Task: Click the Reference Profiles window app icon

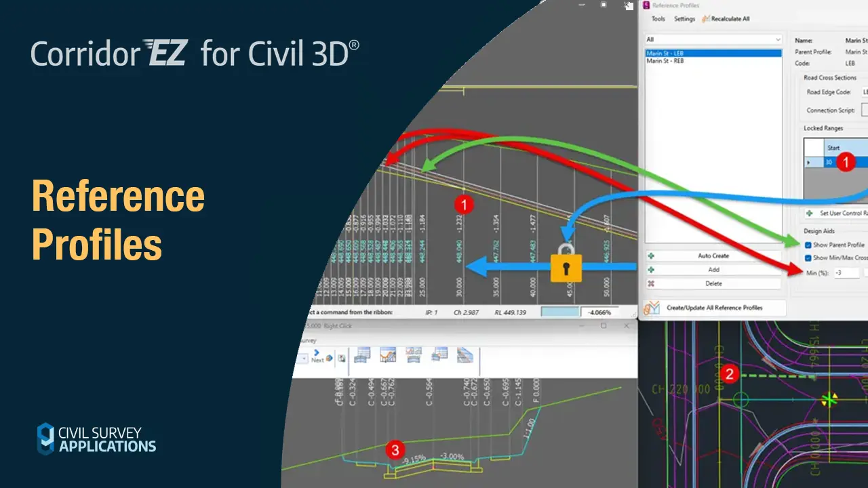Action: (x=646, y=5)
